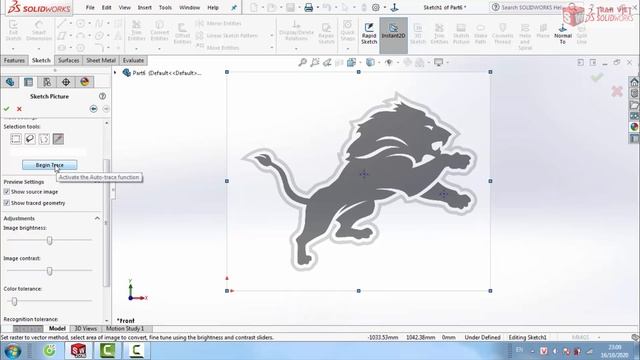The height and width of the screenshot is (360, 640).
Task: Open the Tools menu
Action: coord(165,8)
